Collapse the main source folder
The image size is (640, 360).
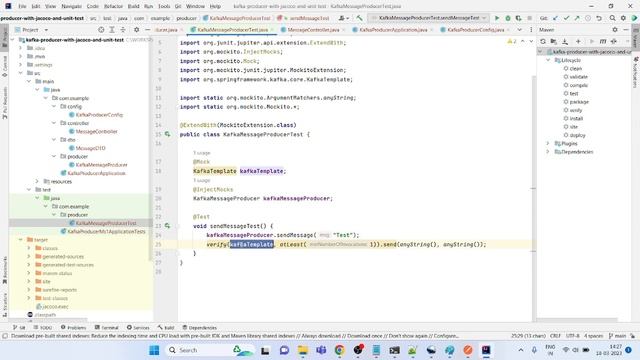[29, 81]
